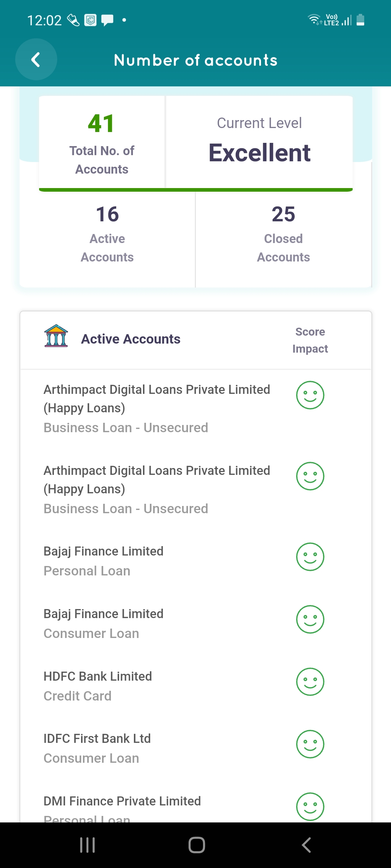This screenshot has height=868, width=391.
Task: Tap the Score Impact column header
Action: [310, 340]
